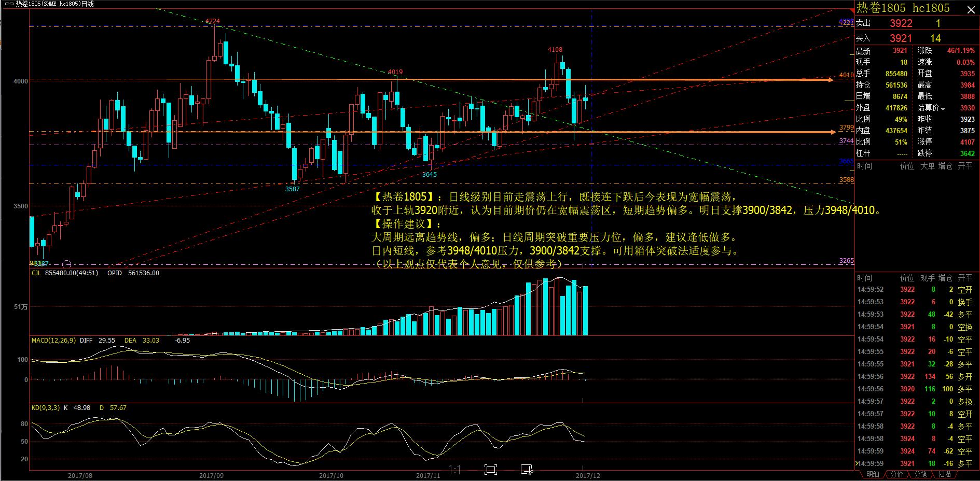The image size is (980, 481).
Task: Click the 内盘 value 437654
Action: point(896,131)
